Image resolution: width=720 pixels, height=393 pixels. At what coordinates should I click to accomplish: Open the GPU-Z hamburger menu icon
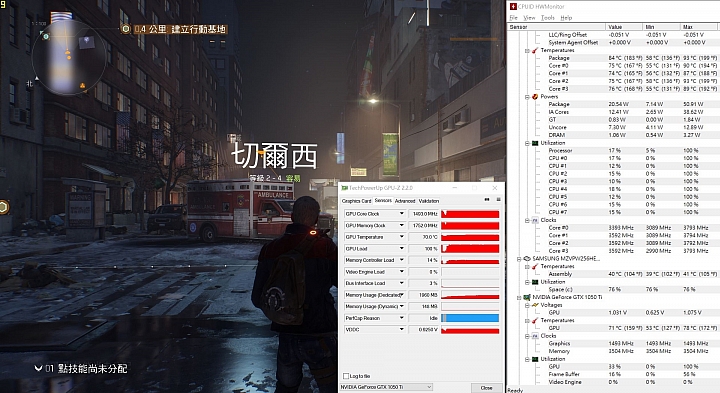coord(498,200)
